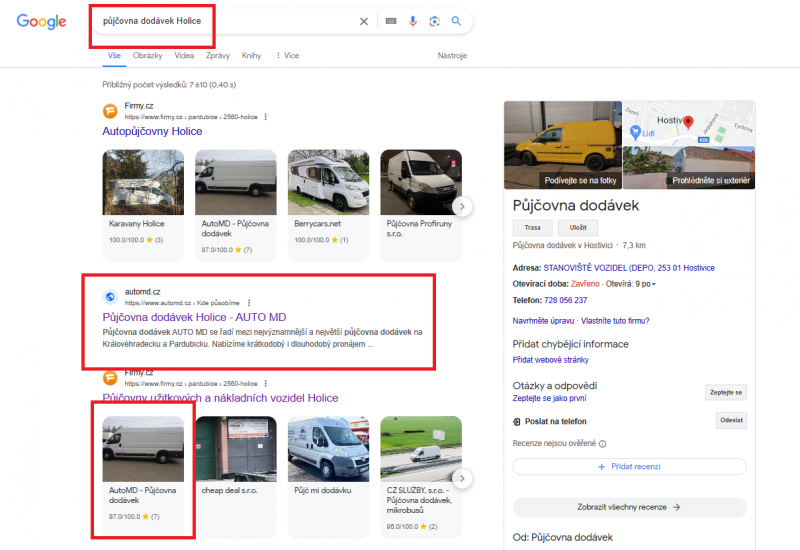This screenshot has width=800, height=550.
Task: Open the Karavany Holice card image
Action: tap(143, 182)
